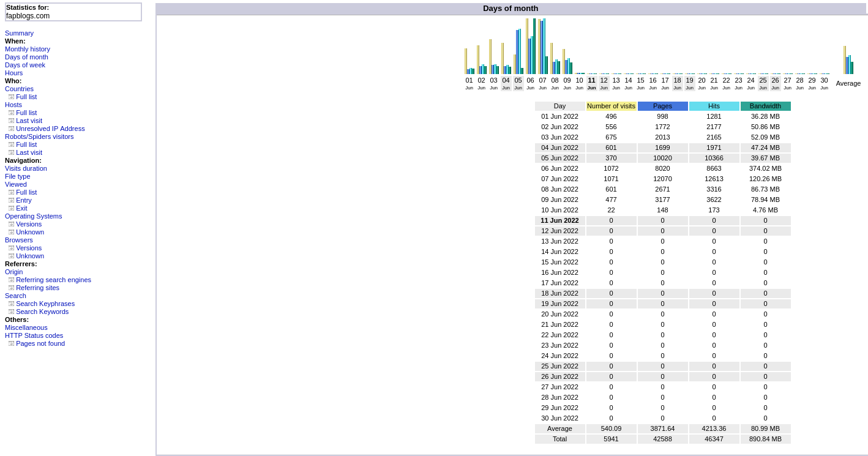Select the 01 Jun 2022 row label
Screen dimensions: 868x456
click(x=559, y=116)
